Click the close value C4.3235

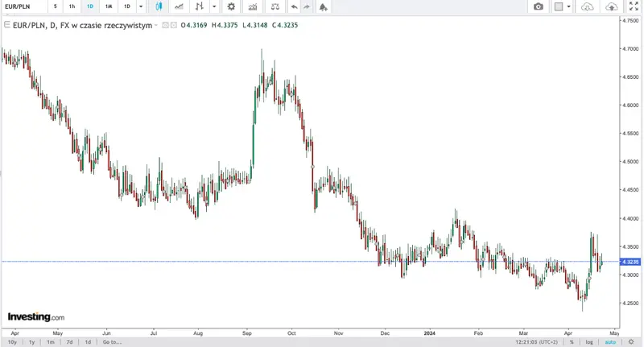285,25
